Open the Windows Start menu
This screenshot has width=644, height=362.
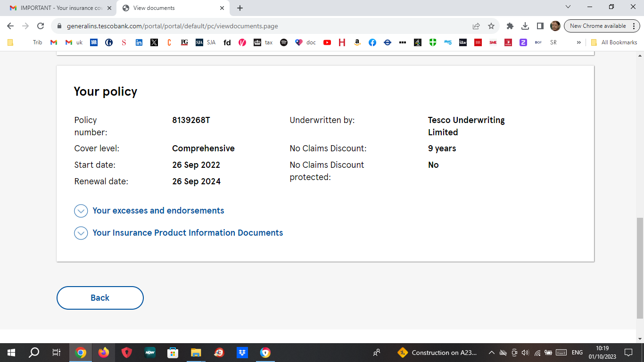click(11, 353)
